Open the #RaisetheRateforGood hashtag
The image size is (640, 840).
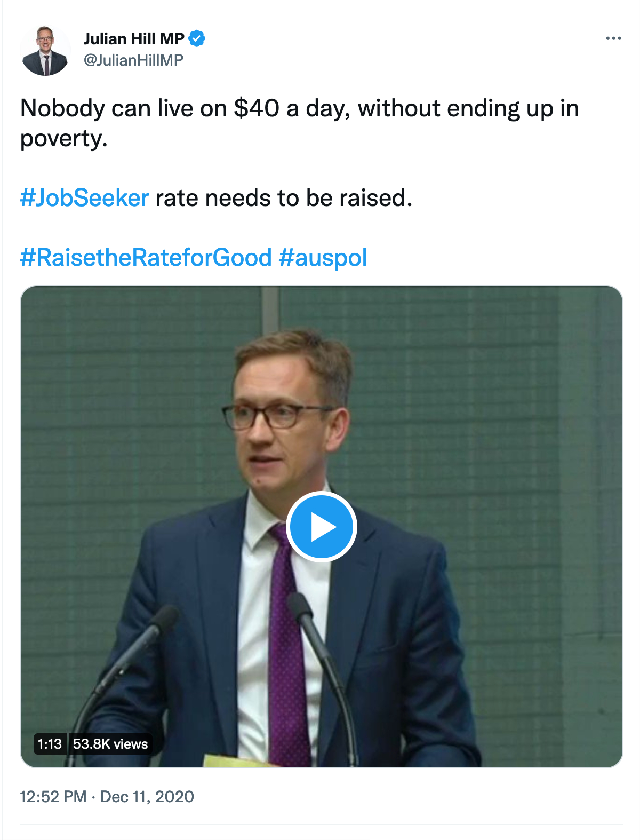146,257
